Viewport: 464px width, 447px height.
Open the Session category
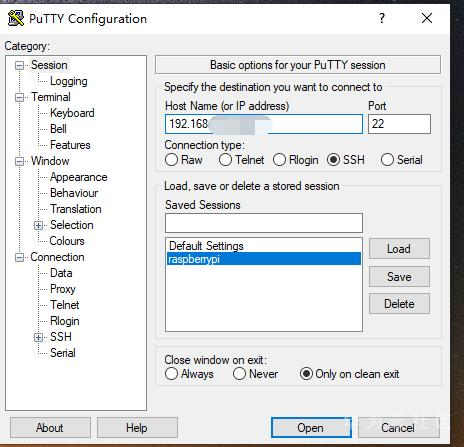click(x=49, y=65)
